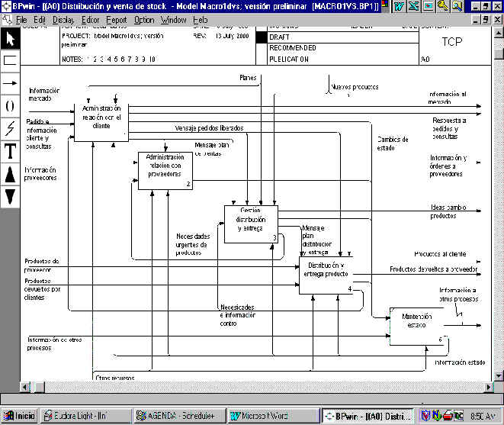This screenshot has height=425, width=504.
Task: Click the vertical scrollbar thumb
Action: click(x=498, y=53)
